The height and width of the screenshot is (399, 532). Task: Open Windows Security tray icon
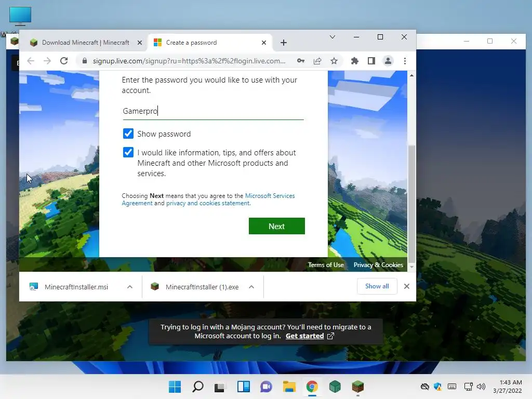point(438,387)
